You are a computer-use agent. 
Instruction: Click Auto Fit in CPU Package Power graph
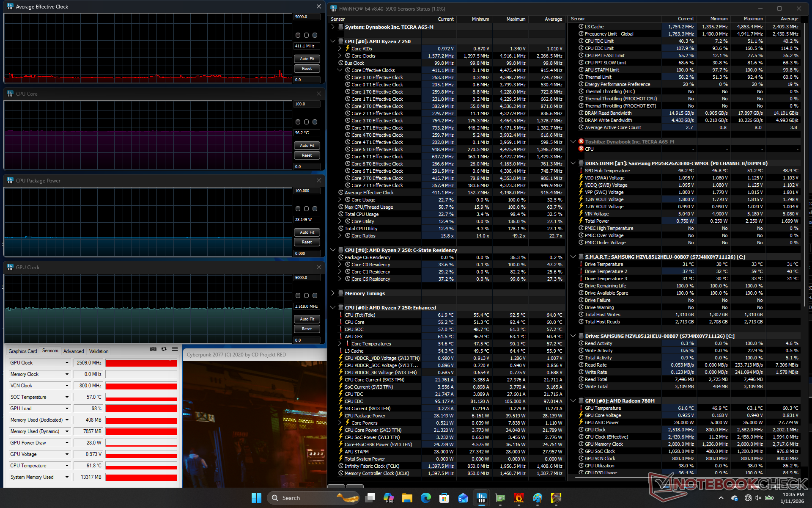[x=307, y=232]
